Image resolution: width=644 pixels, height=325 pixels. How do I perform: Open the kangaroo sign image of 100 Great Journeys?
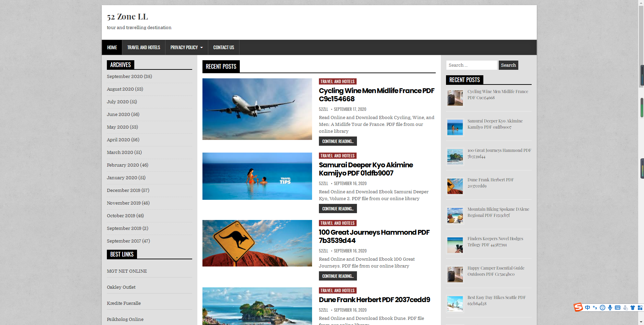tap(257, 243)
